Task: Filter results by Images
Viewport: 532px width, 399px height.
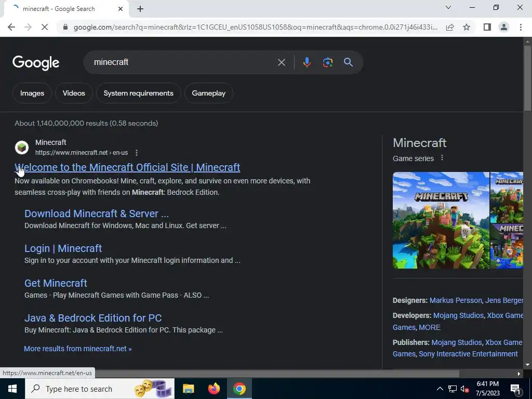Action: coord(32,93)
